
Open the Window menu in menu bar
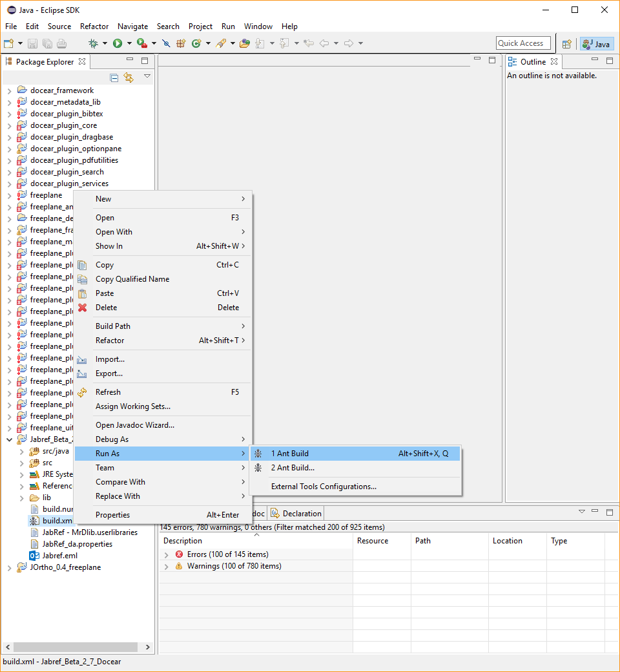click(258, 26)
